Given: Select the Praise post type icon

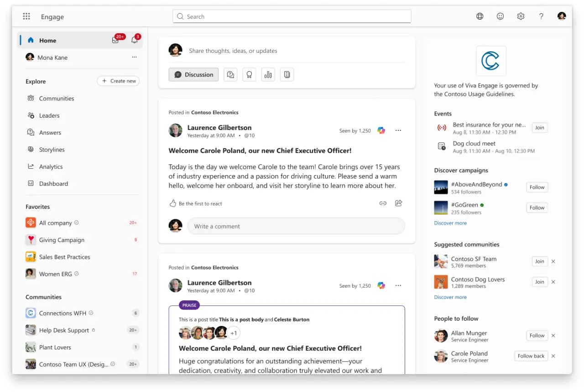Looking at the screenshot, I should click(x=249, y=75).
